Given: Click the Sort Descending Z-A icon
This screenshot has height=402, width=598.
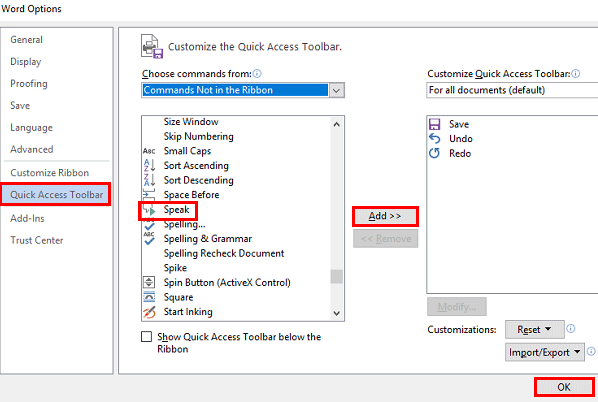Looking at the screenshot, I should click(149, 180).
